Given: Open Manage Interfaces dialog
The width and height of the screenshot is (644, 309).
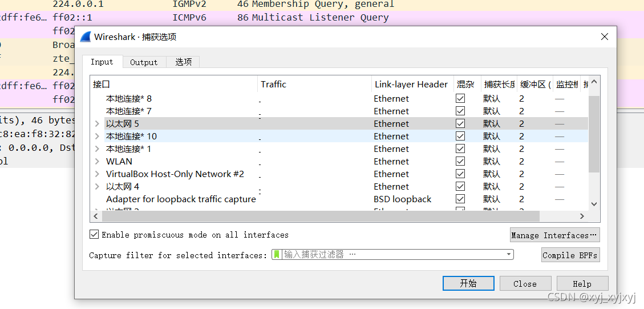Looking at the screenshot, I should pyautogui.click(x=554, y=235).
